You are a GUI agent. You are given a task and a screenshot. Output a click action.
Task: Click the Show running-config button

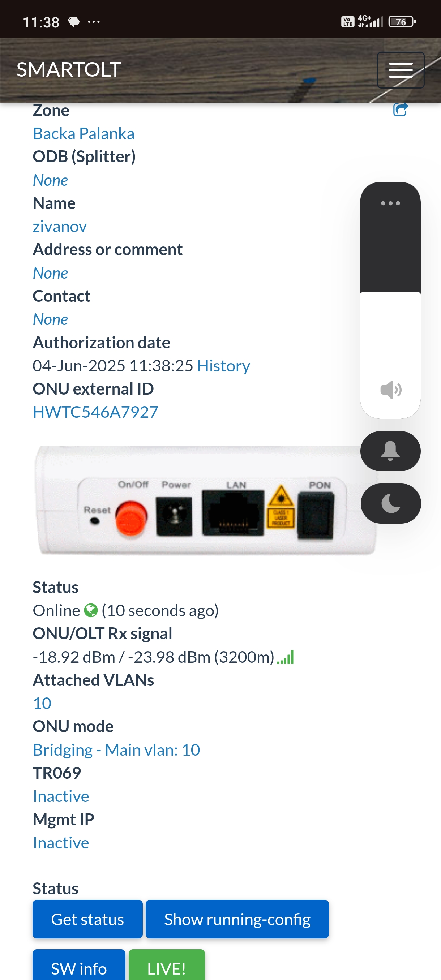(x=237, y=919)
